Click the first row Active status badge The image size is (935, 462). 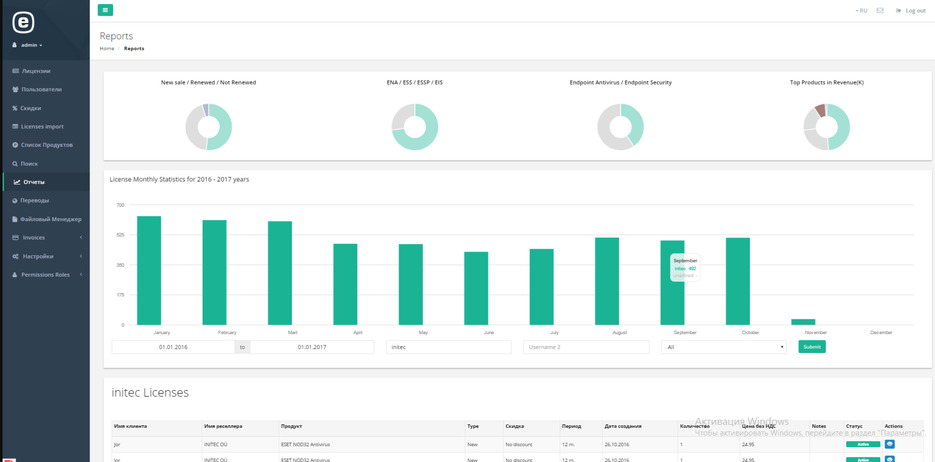pos(863,444)
